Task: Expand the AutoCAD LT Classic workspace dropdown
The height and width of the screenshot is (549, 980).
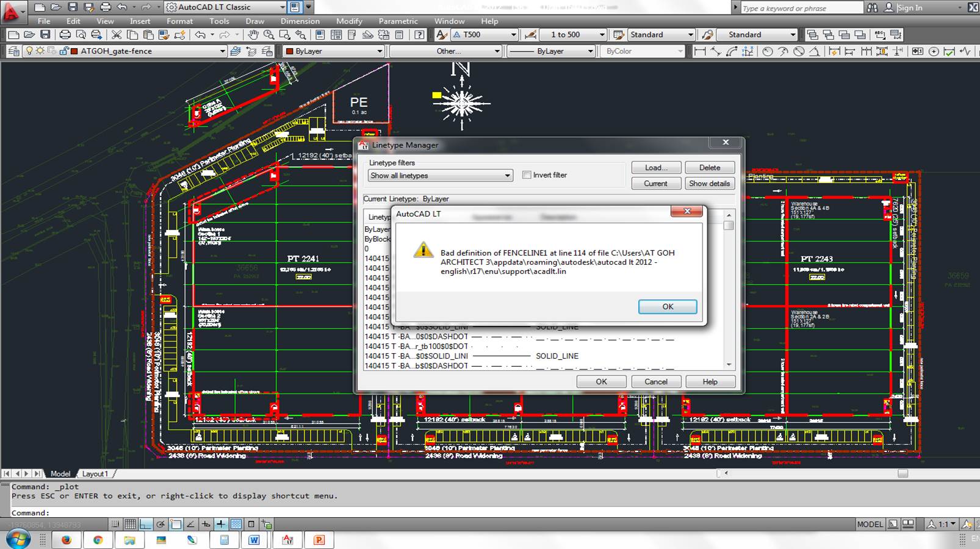Action: click(x=281, y=7)
